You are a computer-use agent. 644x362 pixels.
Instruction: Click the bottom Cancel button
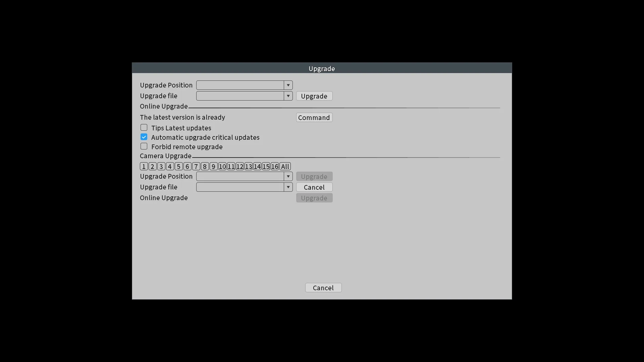(323, 288)
